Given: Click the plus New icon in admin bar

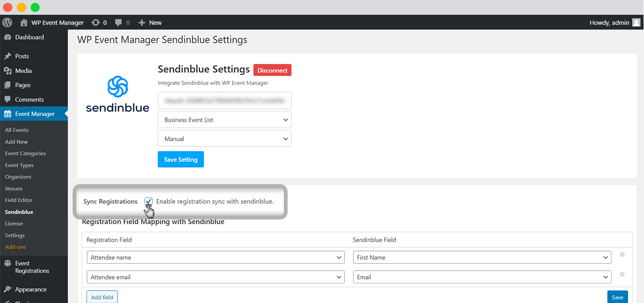Looking at the screenshot, I should 141,22.
